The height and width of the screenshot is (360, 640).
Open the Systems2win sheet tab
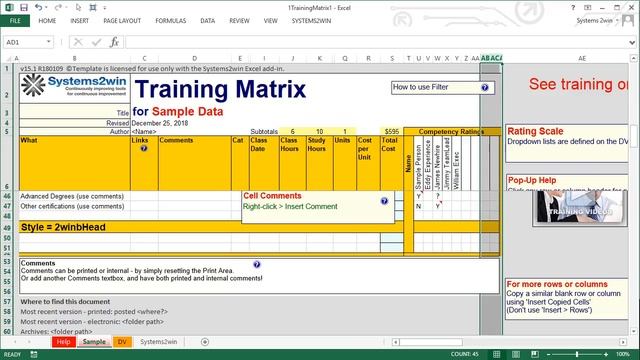[158, 342]
